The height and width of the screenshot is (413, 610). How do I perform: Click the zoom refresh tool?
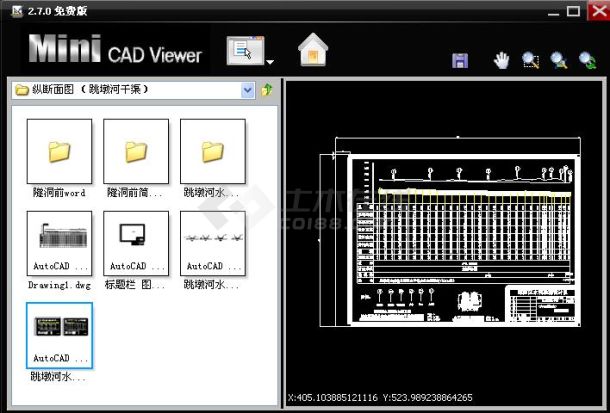(587, 61)
